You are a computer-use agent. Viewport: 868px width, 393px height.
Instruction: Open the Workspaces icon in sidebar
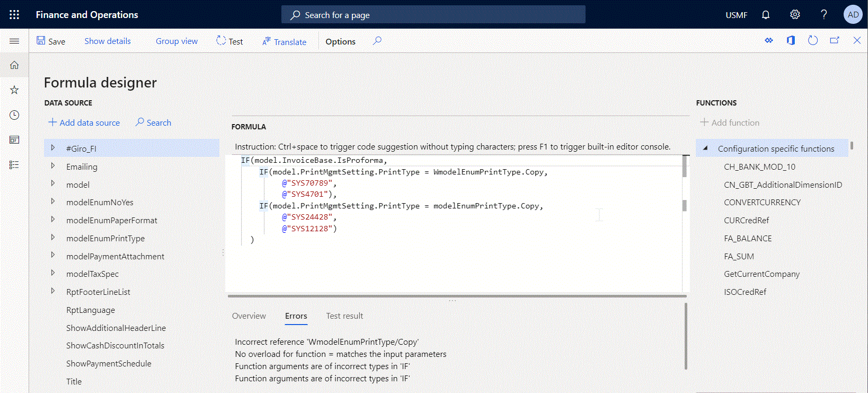(x=14, y=140)
